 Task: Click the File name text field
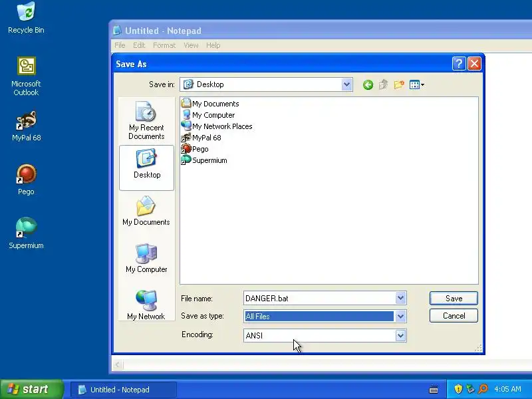click(319, 298)
